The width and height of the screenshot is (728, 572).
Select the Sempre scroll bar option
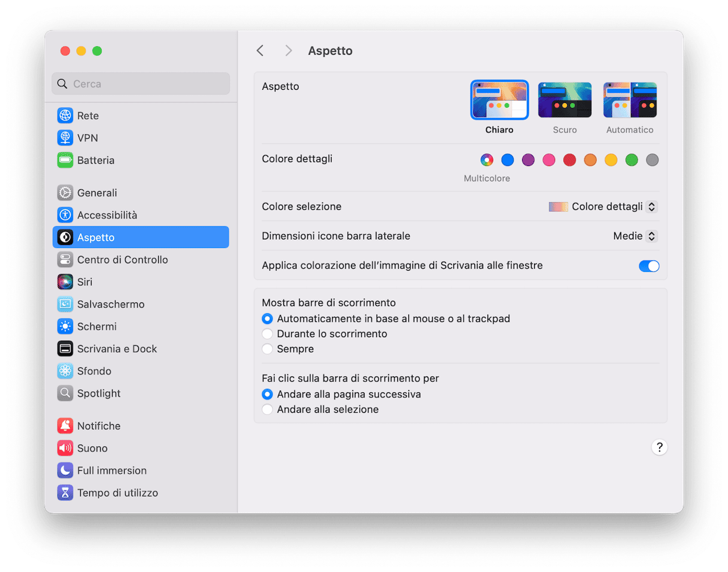click(267, 349)
